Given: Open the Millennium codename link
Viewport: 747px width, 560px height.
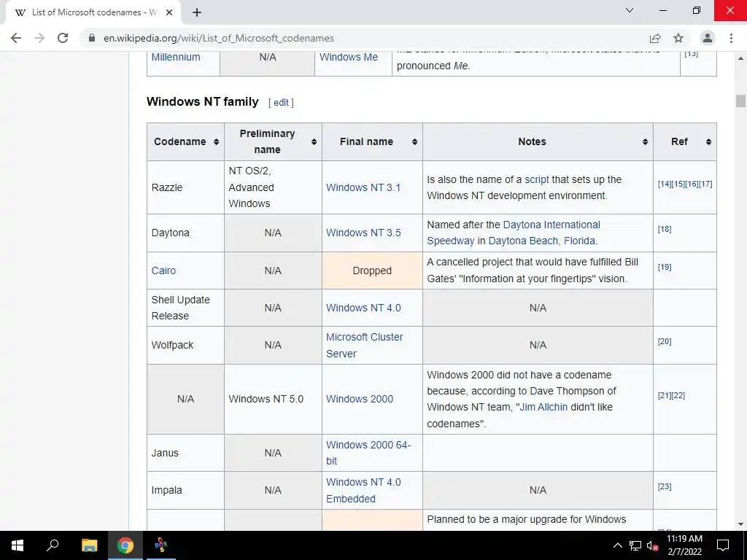Looking at the screenshot, I should [176, 57].
